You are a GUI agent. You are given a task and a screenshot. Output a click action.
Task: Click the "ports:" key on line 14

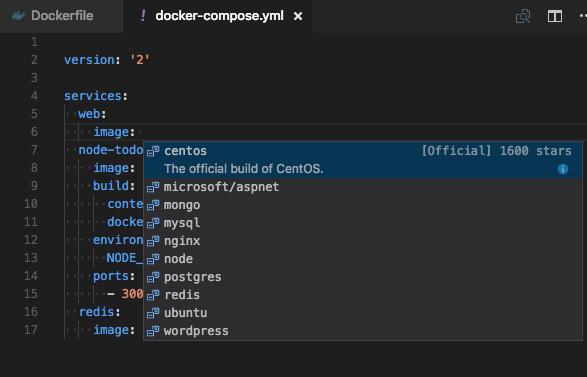point(114,276)
